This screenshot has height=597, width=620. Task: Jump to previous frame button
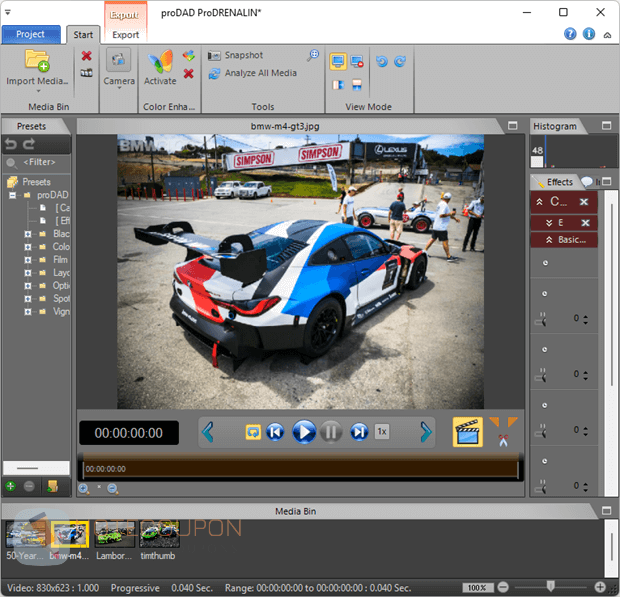275,432
